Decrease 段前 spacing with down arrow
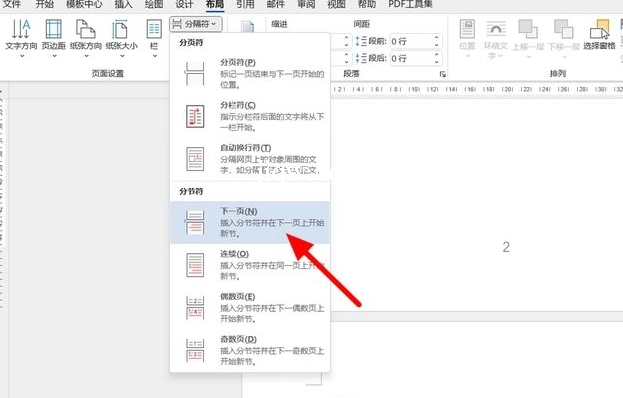This screenshot has height=398, width=623. pyautogui.click(x=437, y=45)
